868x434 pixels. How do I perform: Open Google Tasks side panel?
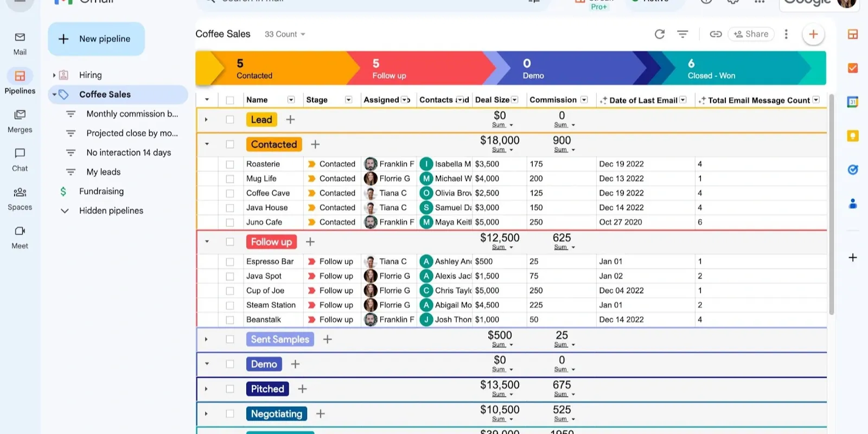tap(853, 170)
